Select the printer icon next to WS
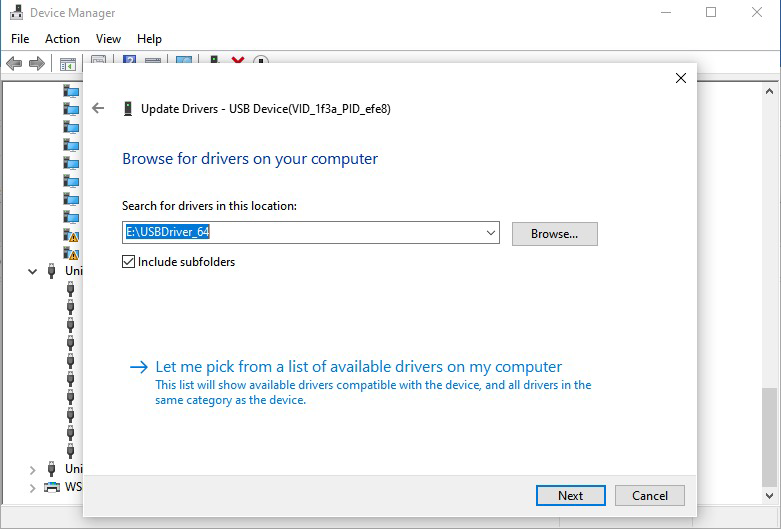Image resolution: width=781 pixels, height=529 pixels. (x=52, y=487)
